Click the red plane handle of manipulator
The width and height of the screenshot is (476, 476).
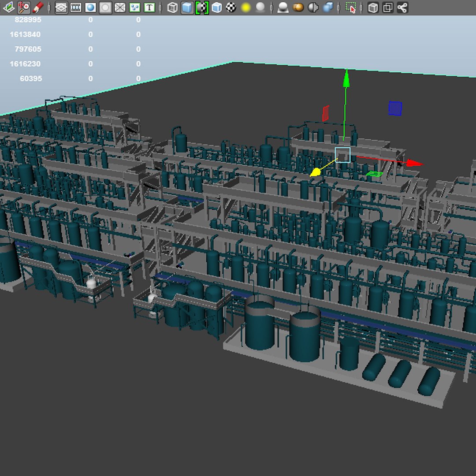[325, 114]
